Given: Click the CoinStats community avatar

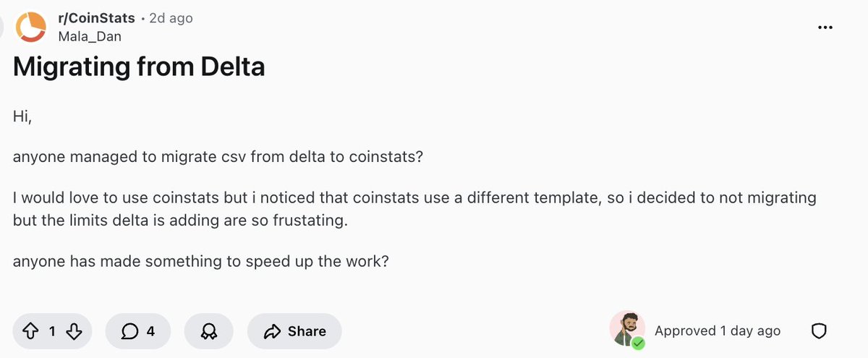Looking at the screenshot, I should point(31,27).
